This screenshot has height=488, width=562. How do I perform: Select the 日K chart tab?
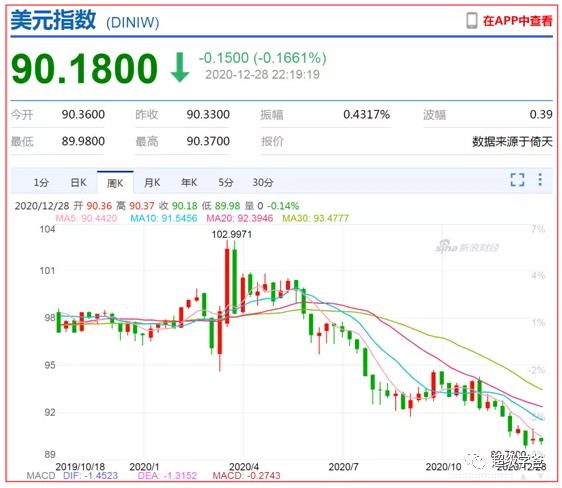click(78, 183)
